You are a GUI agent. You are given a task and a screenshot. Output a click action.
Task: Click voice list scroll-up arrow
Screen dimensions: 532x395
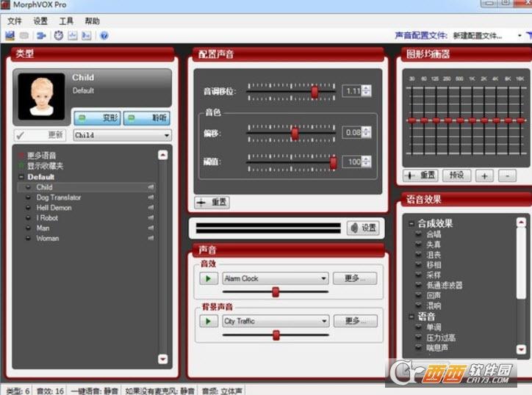pyautogui.click(x=163, y=156)
